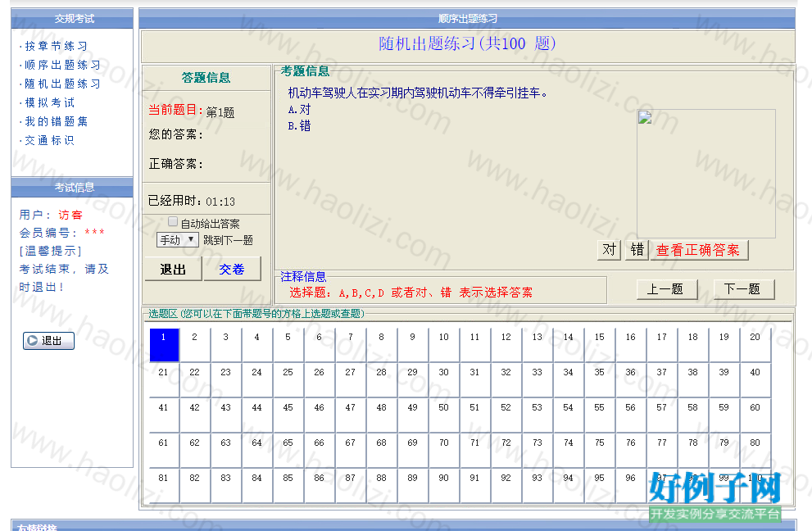Jump to question 92

(x=506, y=485)
